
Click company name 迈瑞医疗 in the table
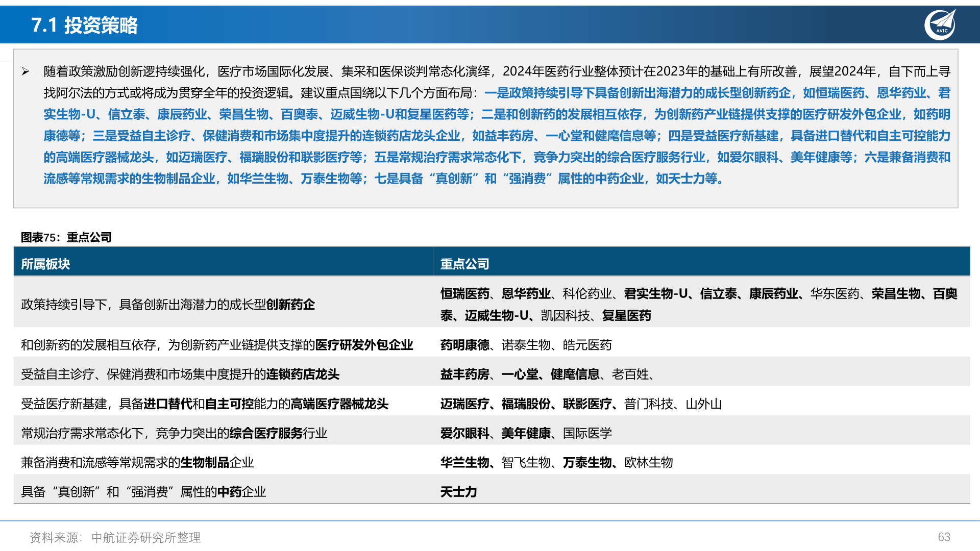coord(464,404)
